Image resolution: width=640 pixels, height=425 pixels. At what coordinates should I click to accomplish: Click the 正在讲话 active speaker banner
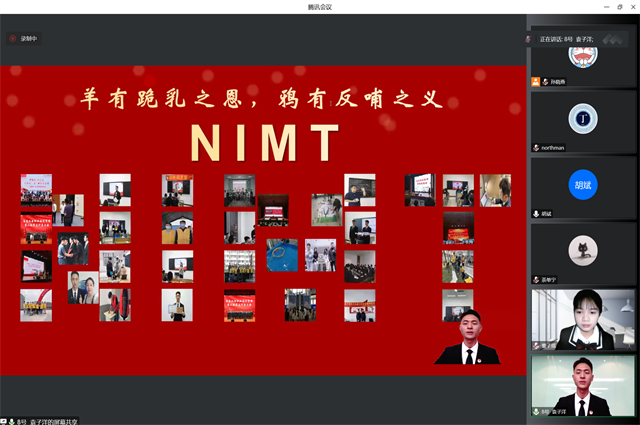point(580,38)
